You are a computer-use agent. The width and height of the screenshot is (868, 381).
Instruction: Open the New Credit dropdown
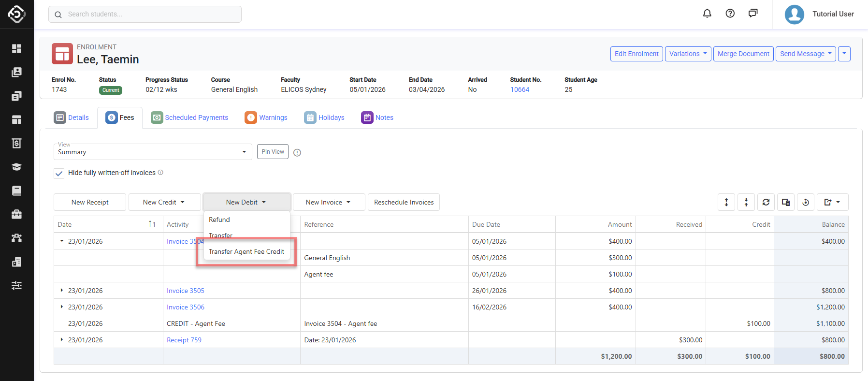pos(164,202)
